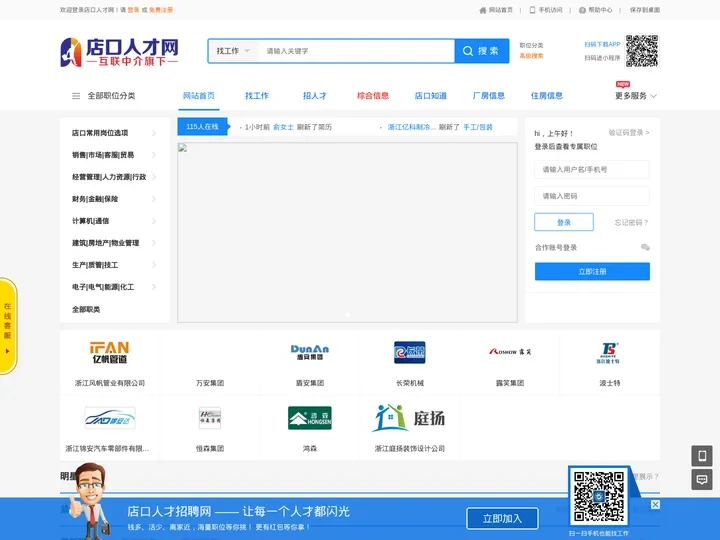Click 扫码进小程序 text

pos(602,58)
